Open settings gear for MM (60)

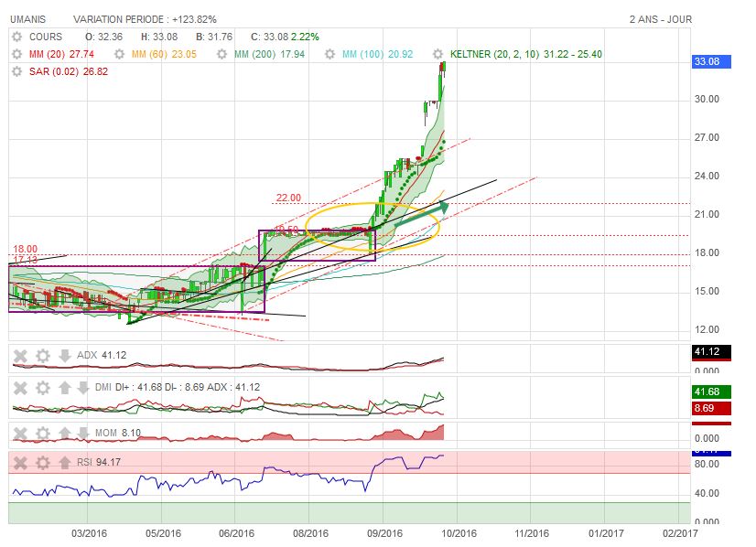tap(120, 54)
